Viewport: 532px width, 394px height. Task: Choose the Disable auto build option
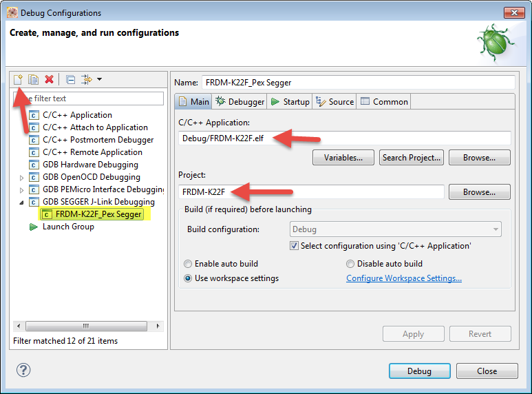pyautogui.click(x=350, y=264)
